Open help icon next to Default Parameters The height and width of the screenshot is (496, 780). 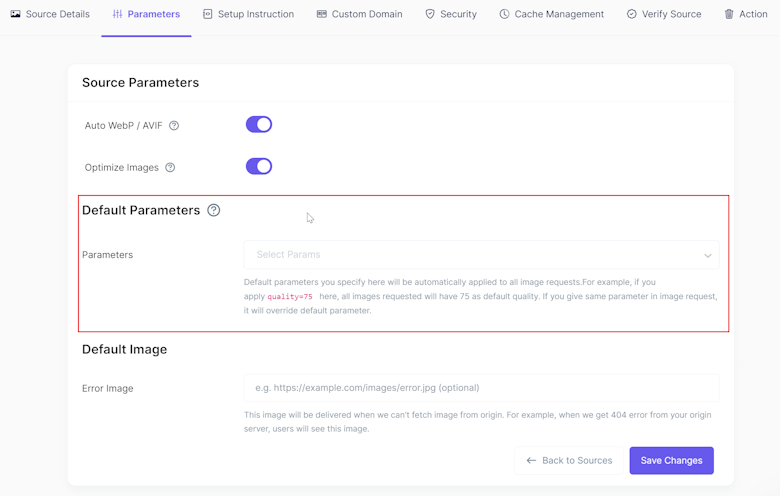click(213, 210)
